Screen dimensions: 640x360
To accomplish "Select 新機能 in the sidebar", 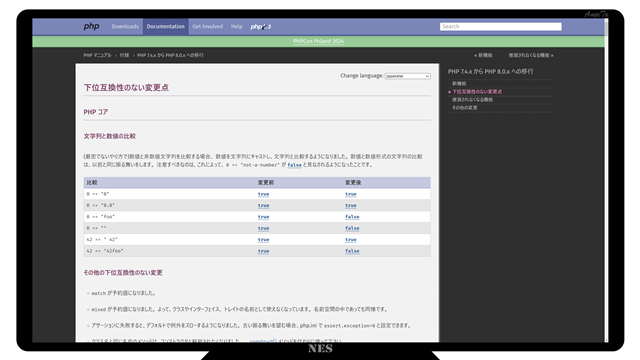I will tap(459, 83).
